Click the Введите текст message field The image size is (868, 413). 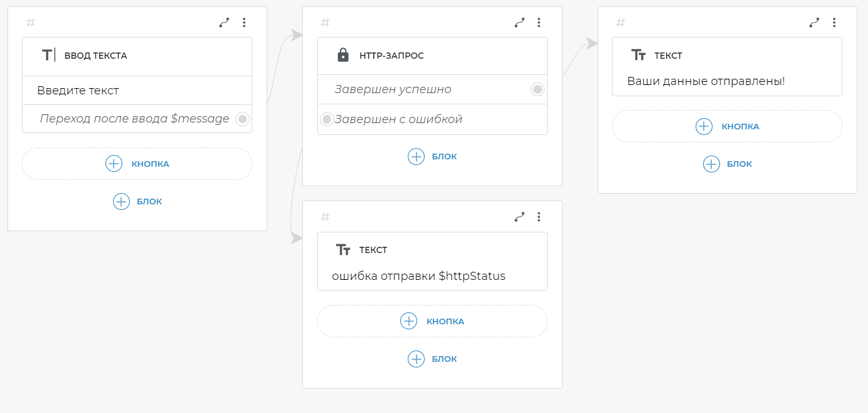click(x=78, y=91)
